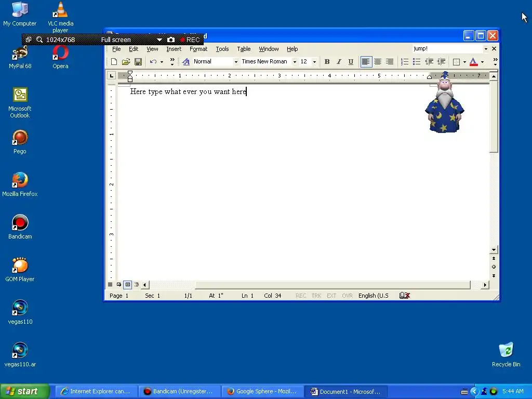The width and height of the screenshot is (532, 399).
Task: Toggle italic formatting
Action: [x=339, y=62]
